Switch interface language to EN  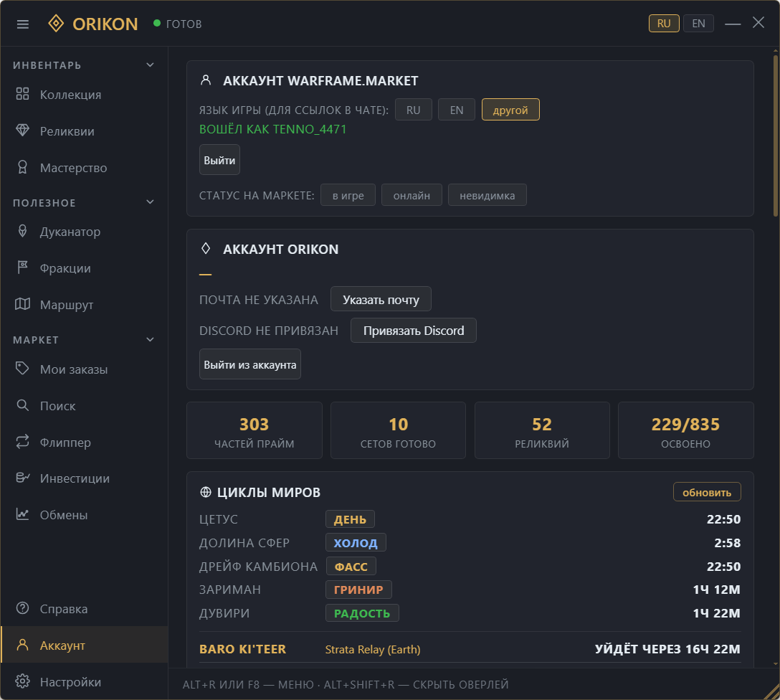[698, 24]
